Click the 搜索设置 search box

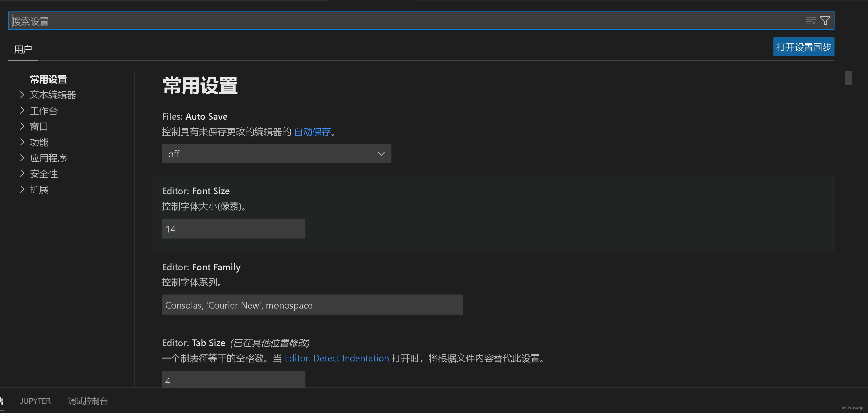click(404, 21)
